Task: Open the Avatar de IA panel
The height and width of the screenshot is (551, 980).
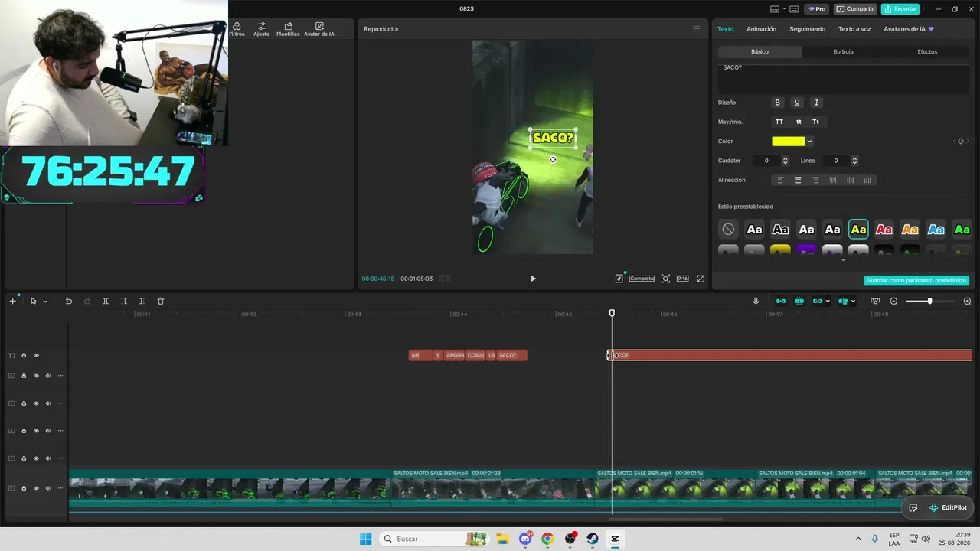Action: 319,29
